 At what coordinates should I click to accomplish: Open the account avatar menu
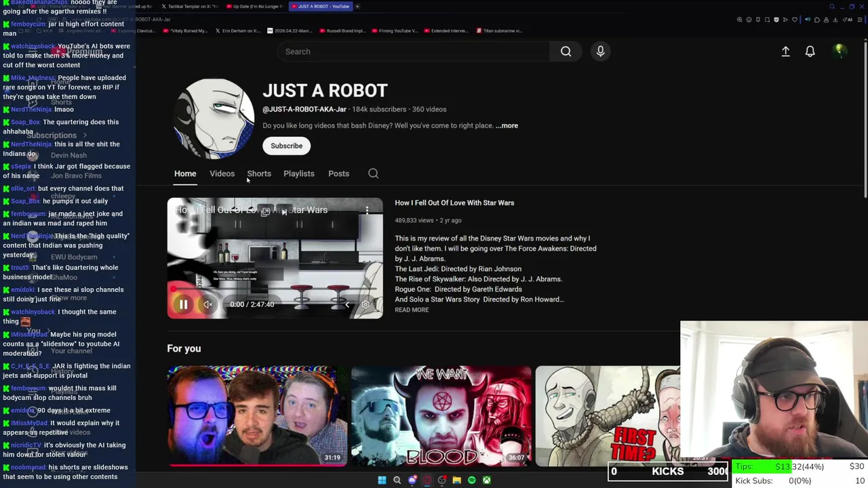click(x=839, y=52)
